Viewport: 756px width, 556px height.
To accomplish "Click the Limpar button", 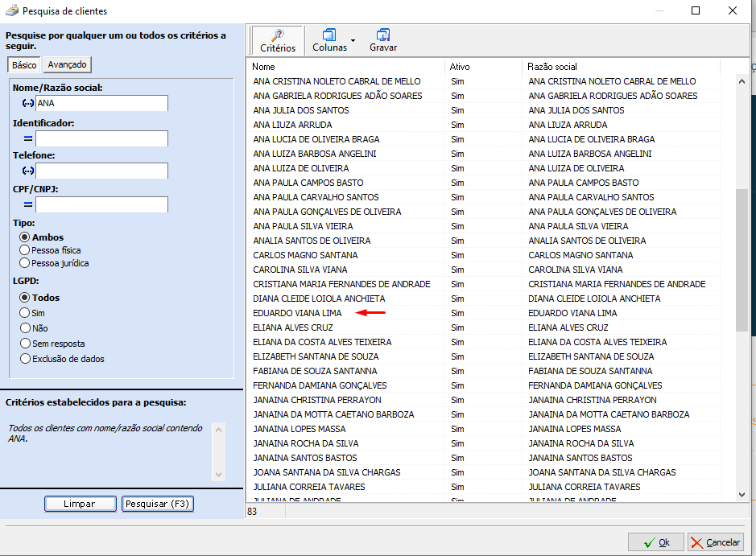I will (80, 504).
